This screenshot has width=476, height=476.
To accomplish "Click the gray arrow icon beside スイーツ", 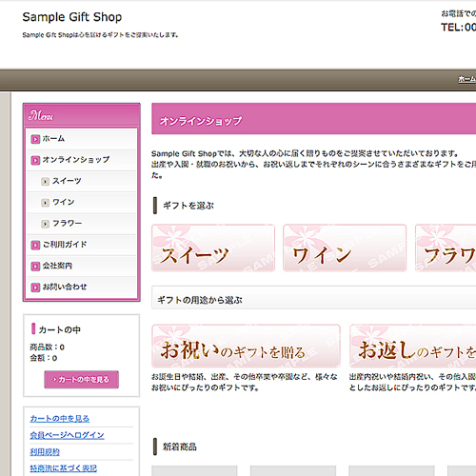I will click(46, 181).
